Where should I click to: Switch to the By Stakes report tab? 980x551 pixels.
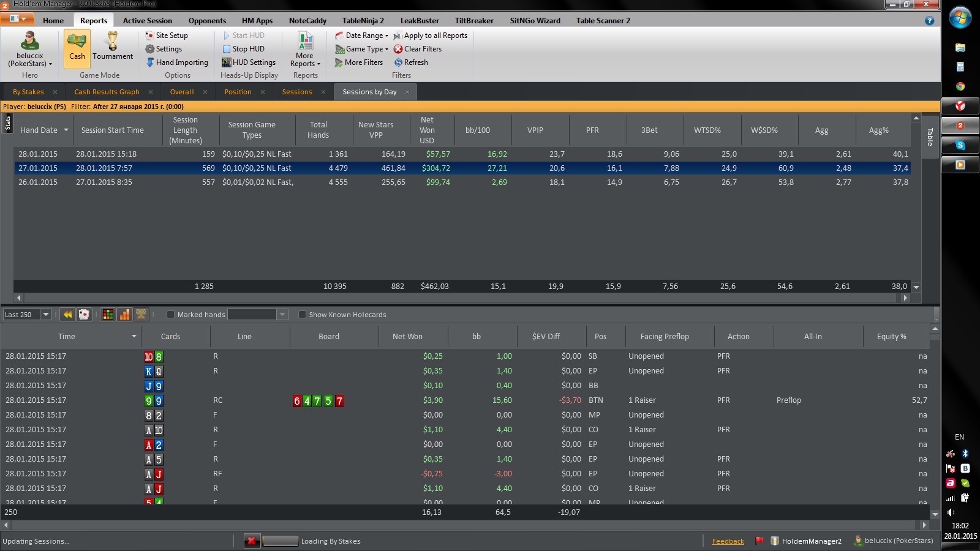point(28,92)
